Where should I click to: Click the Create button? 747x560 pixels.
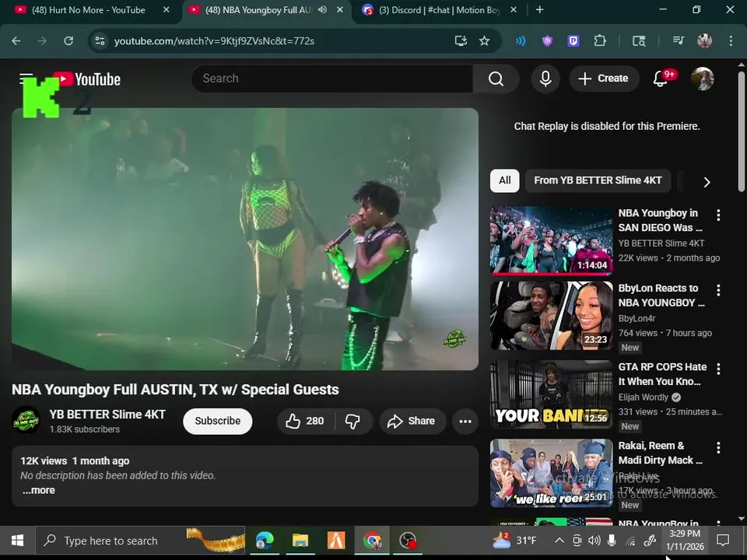click(x=604, y=79)
